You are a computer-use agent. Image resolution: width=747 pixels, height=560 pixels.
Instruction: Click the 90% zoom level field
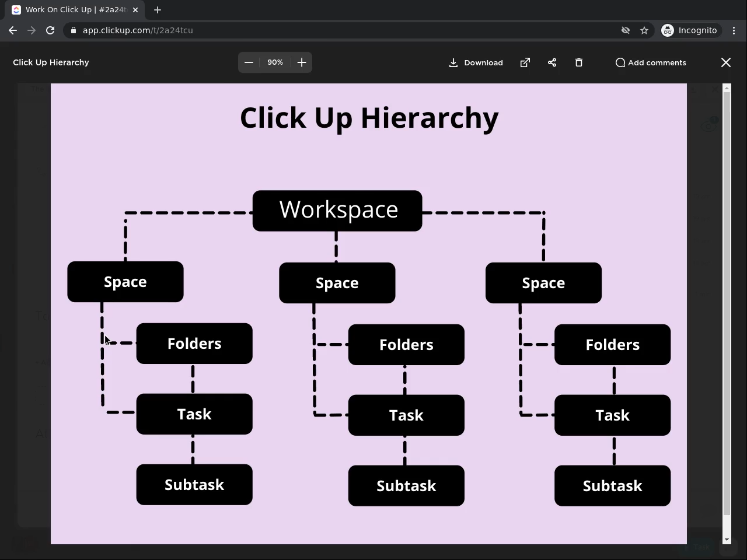point(275,62)
